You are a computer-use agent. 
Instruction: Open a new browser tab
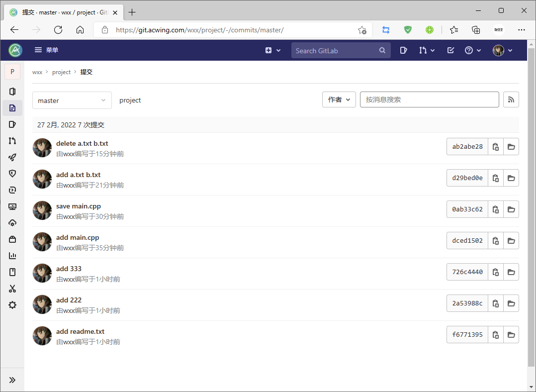pos(132,12)
